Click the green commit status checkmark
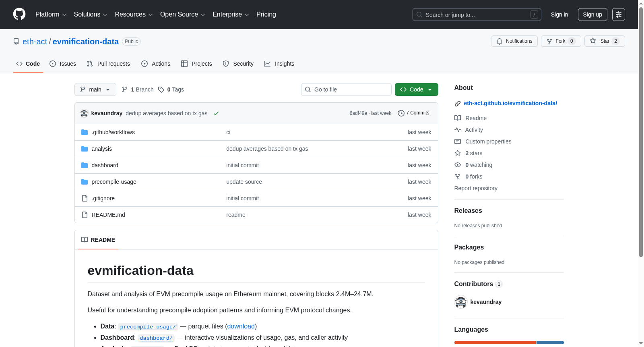Screen dimensions: 644x347 (216, 113)
